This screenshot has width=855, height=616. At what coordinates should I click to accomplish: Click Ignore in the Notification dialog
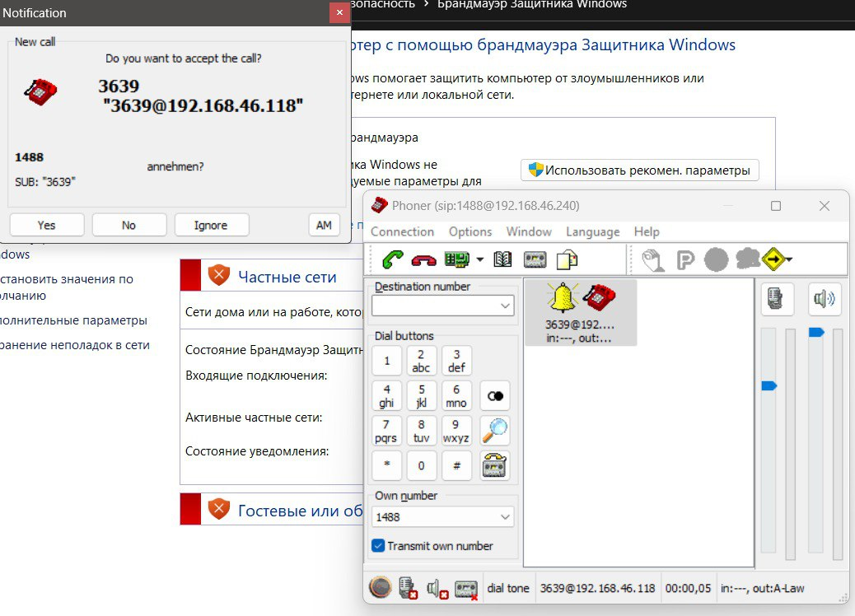(x=212, y=225)
